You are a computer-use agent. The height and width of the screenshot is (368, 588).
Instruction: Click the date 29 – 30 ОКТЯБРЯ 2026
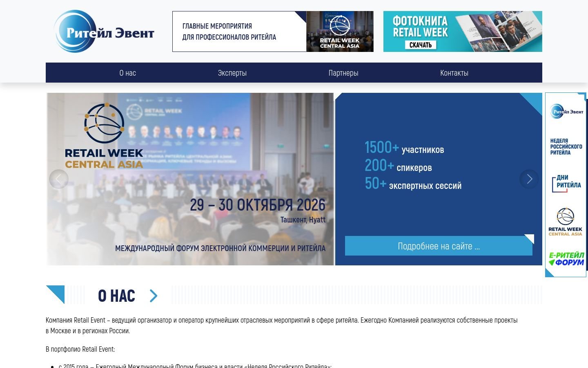point(258,205)
